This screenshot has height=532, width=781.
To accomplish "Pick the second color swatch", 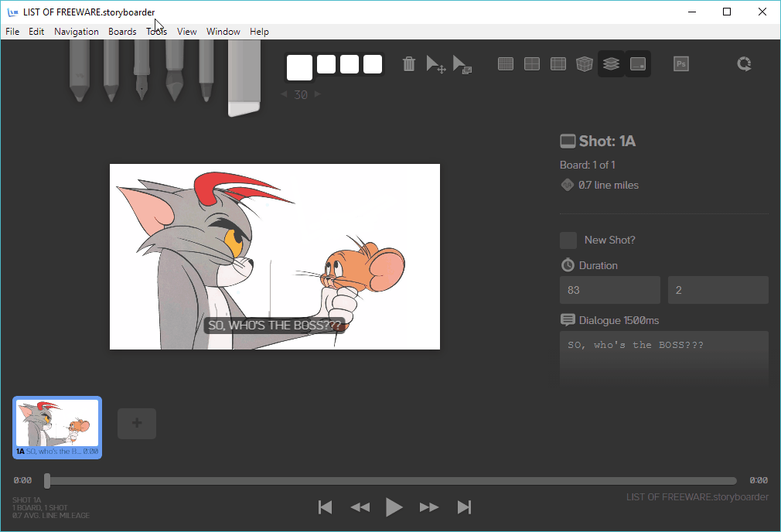I will (326, 64).
